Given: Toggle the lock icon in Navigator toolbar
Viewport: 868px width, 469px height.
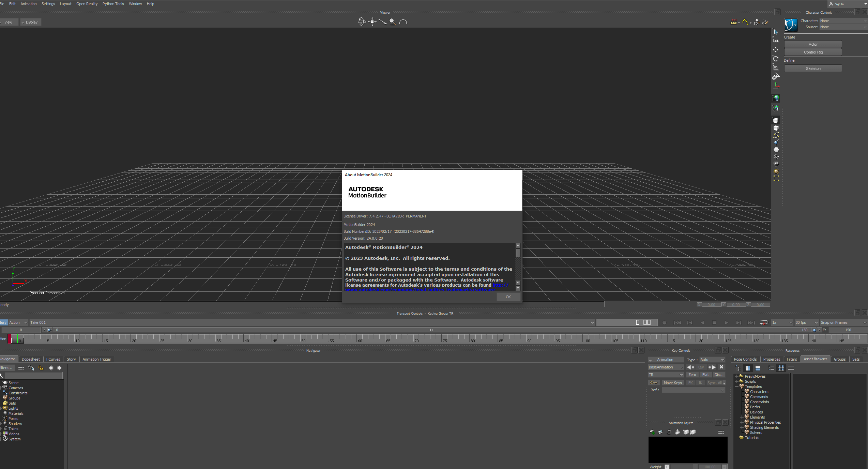Looking at the screenshot, I should (41, 368).
